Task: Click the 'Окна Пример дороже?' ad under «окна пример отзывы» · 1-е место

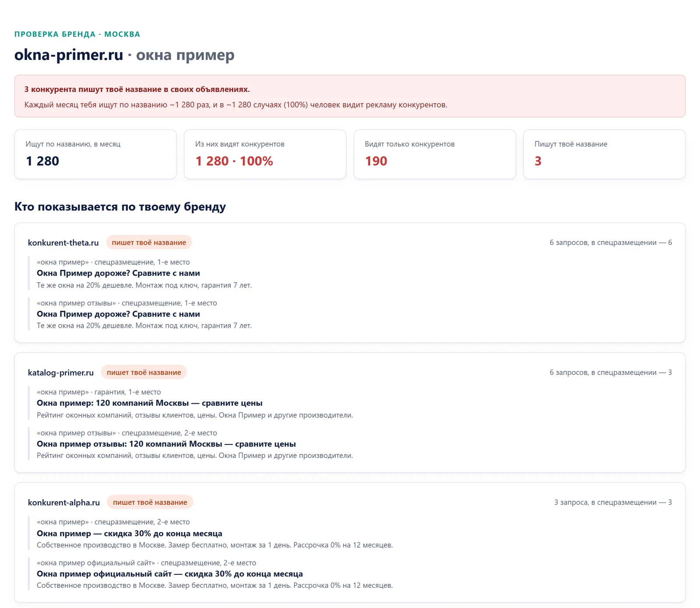Action: click(x=119, y=314)
